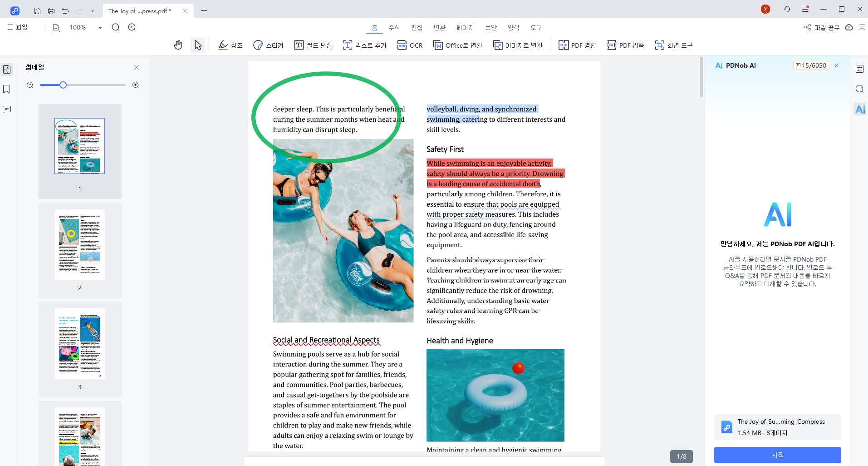Screen dimensions: 868x466
Task: Switch to the 주석 tab
Action: point(394,28)
